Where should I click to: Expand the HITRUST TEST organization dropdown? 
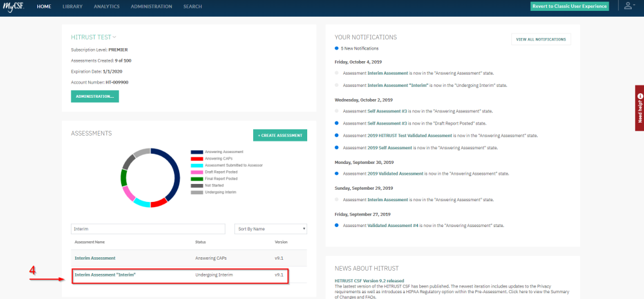coord(93,37)
